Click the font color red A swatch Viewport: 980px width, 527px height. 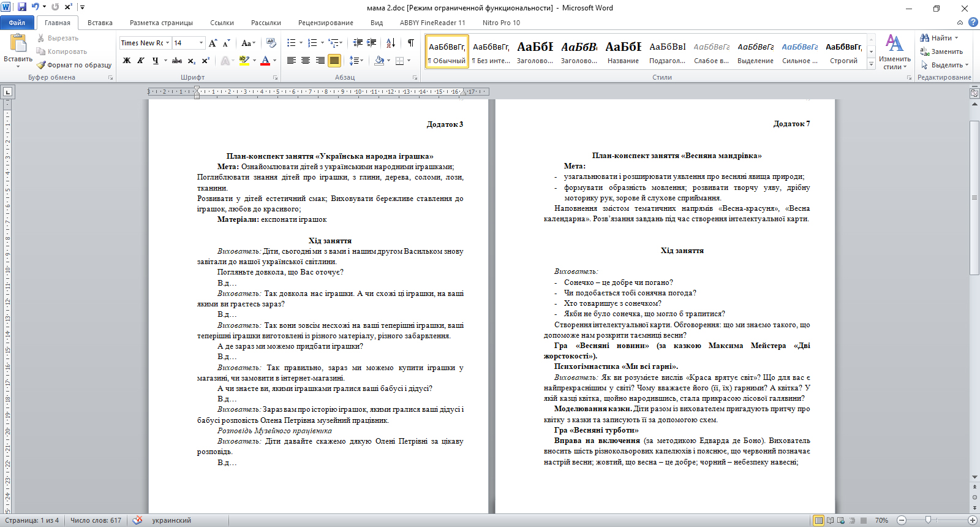point(265,61)
